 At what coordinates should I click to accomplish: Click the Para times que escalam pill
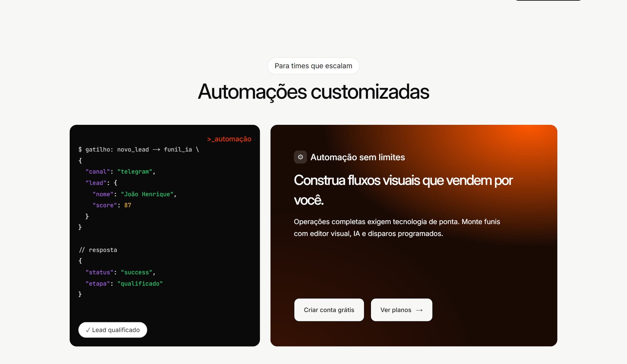click(x=313, y=66)
